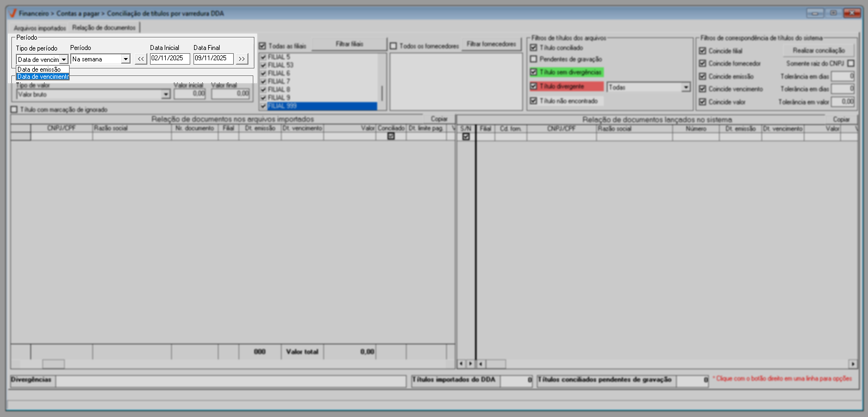This screenshot has height=417, width=868.
Task: Toggle the checkbox under the Conciliado column
Action: 391,136
